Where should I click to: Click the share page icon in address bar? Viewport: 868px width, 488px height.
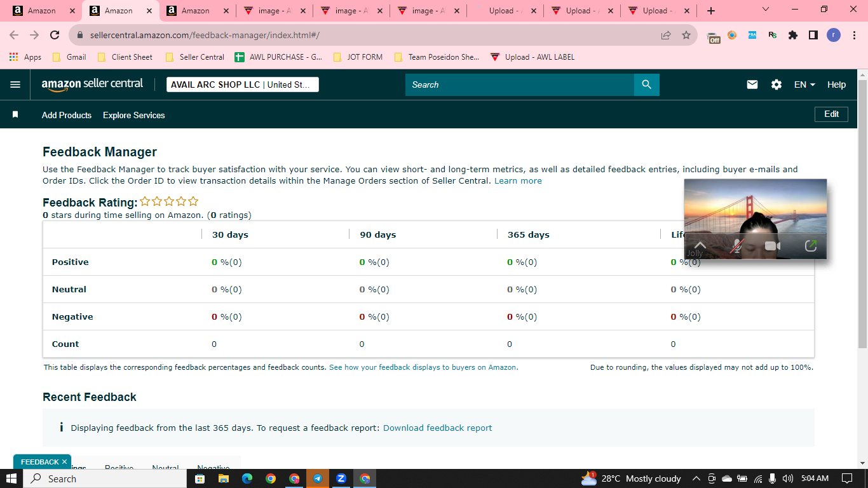coord(666,36)
